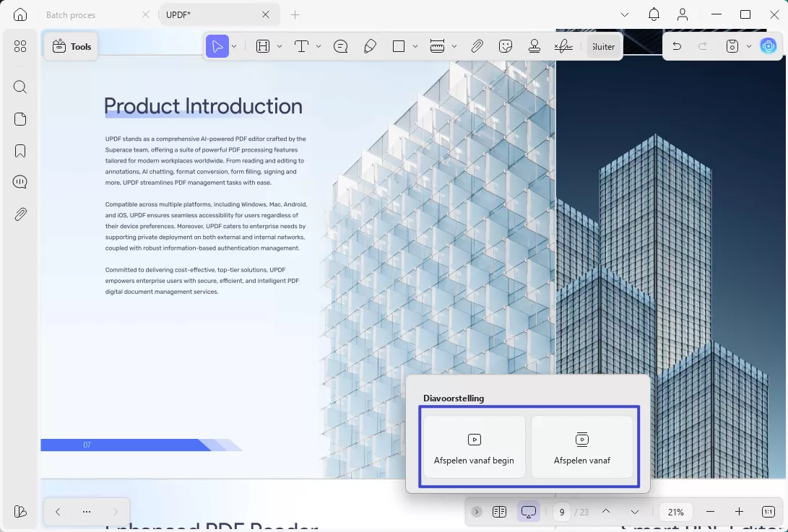Open the attachments sidebar panel
Screen dimensions: 788x532
(20, 214)
